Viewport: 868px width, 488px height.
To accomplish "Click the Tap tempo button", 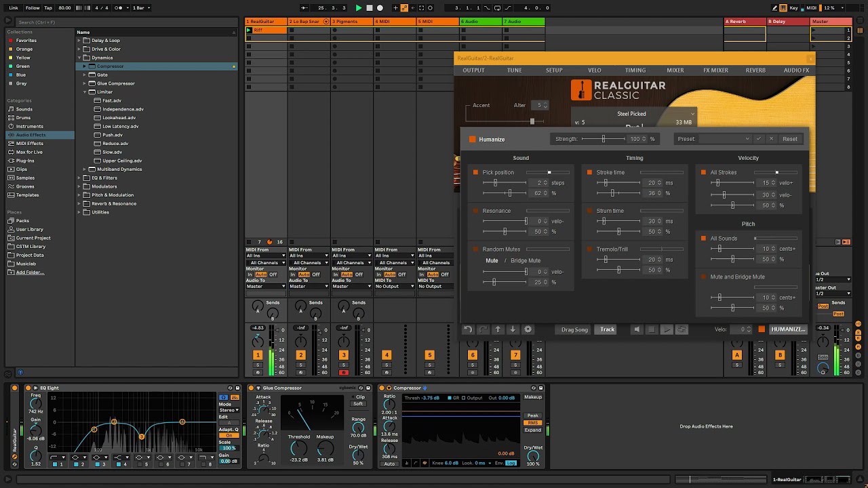I will tap(47, 8).
